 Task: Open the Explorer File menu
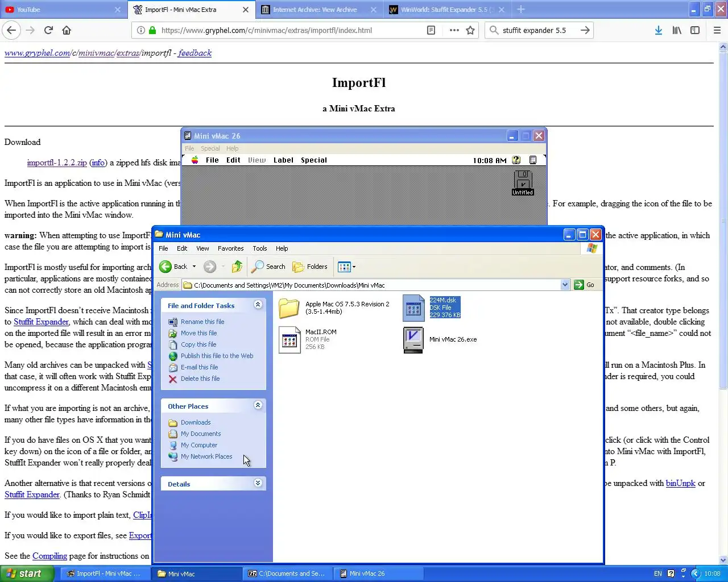[163, 248]
